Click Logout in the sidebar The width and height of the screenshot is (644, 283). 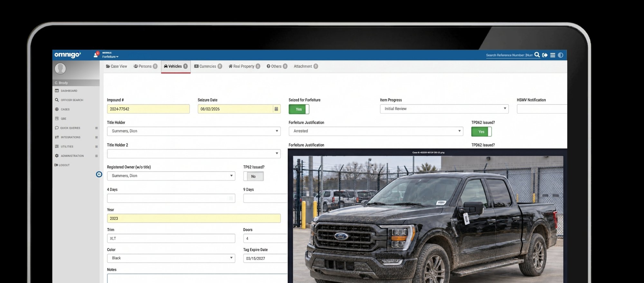62,165
